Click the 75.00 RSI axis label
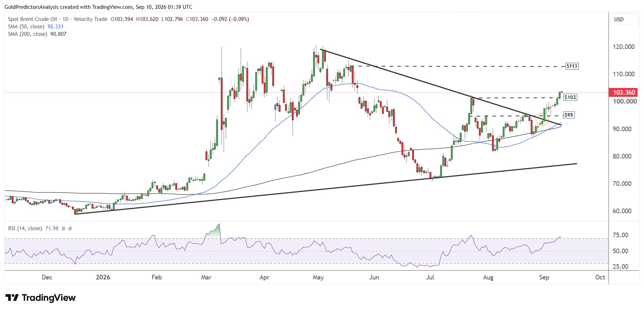644x311 pixels. click(x=621, y=235)
